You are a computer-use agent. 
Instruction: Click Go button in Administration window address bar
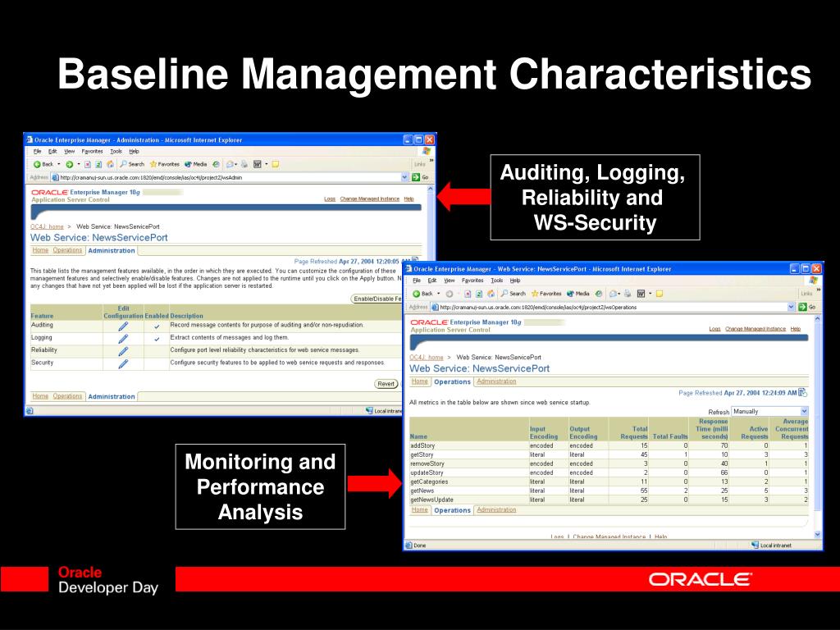(421, 177)
